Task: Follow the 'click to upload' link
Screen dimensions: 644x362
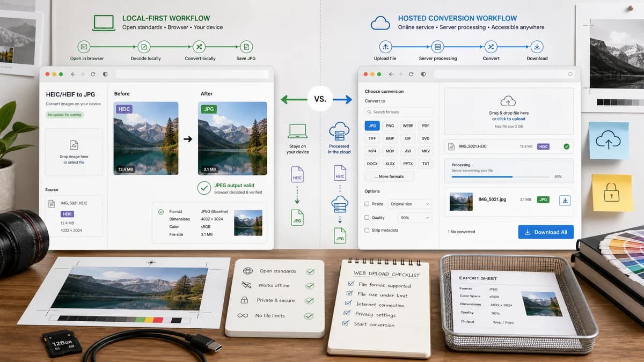Action: (x=510, y=119)
